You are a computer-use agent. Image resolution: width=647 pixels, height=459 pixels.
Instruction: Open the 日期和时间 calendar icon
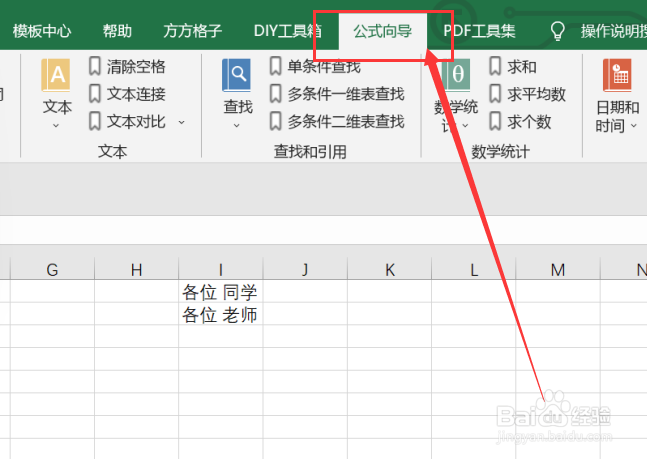617,75
